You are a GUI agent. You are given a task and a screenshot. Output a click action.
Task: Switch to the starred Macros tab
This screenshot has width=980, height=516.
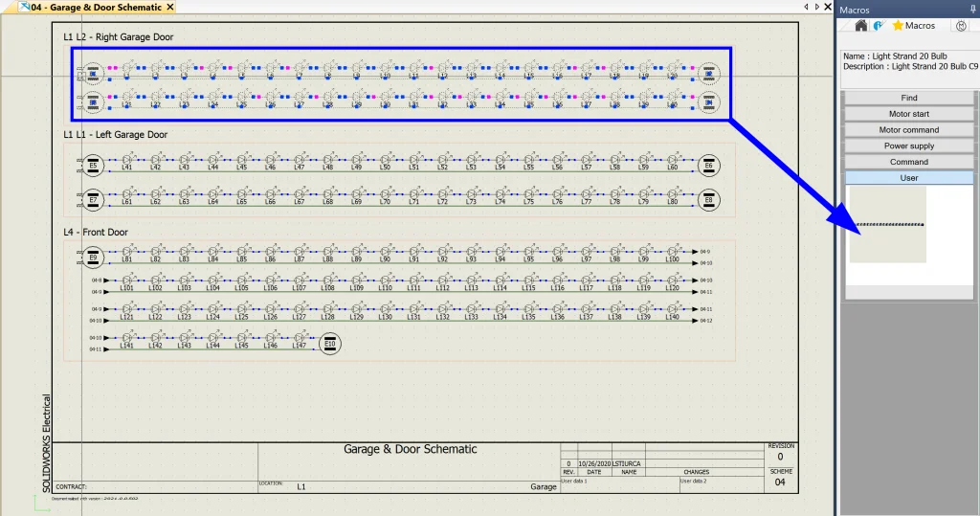click(913, 26)
